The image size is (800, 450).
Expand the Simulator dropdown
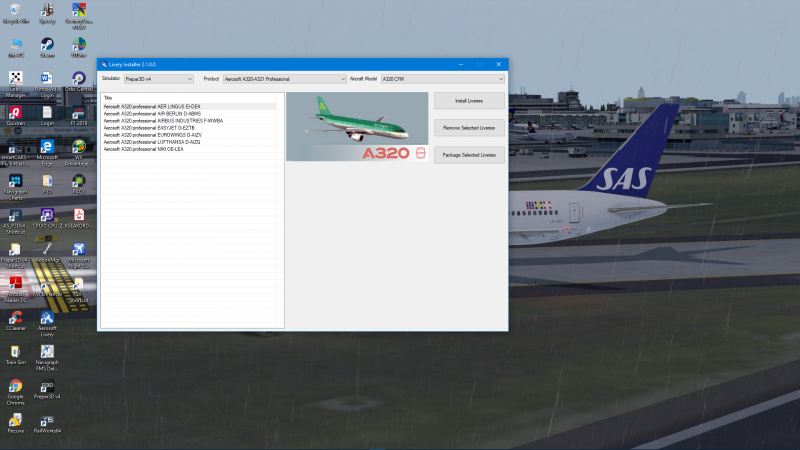[159, 79]
